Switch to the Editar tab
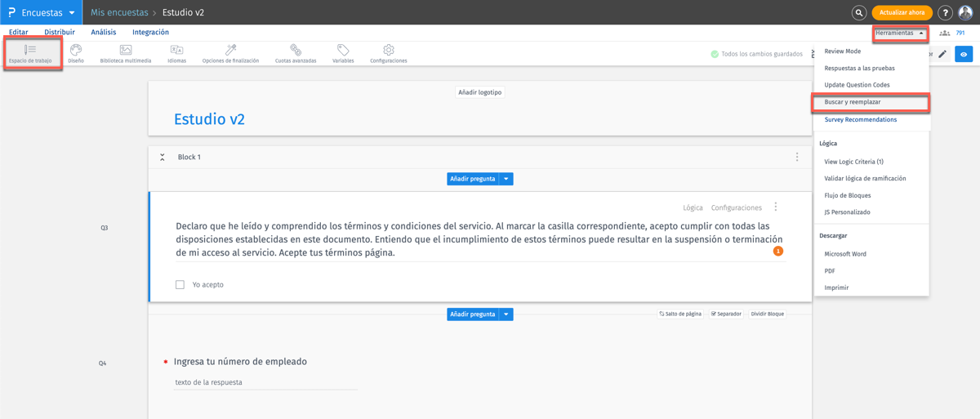This screenshot has height=419, width=980. [x=18, y=33]
